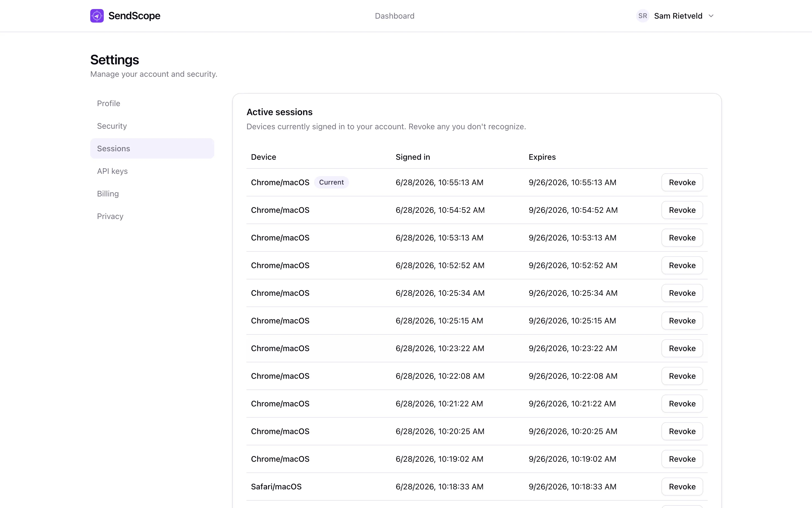Open the Billing settings tab

tap(152, 194)
